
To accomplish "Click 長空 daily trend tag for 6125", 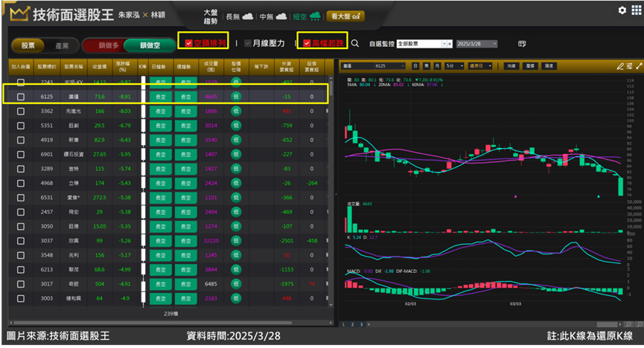I will (x=161, y=97).
